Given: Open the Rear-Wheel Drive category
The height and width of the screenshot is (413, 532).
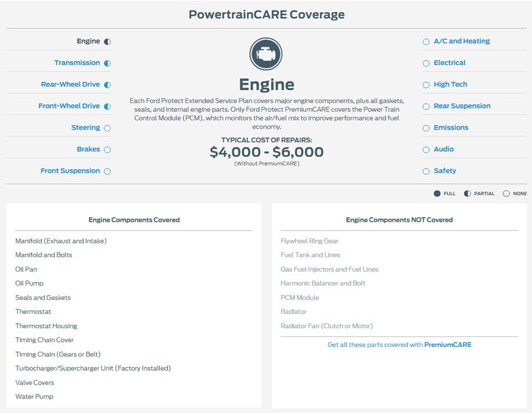Looking at the screenshot, I should point(70,84).
